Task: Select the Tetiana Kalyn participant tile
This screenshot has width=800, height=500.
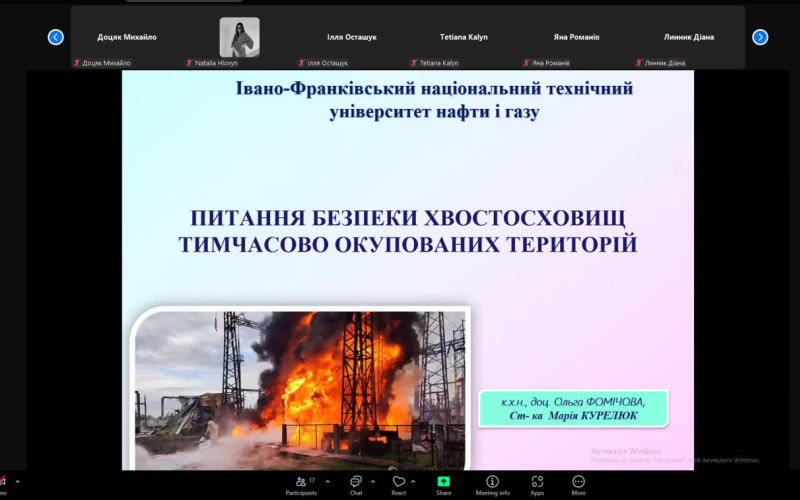Action: [x=464, y=37]
